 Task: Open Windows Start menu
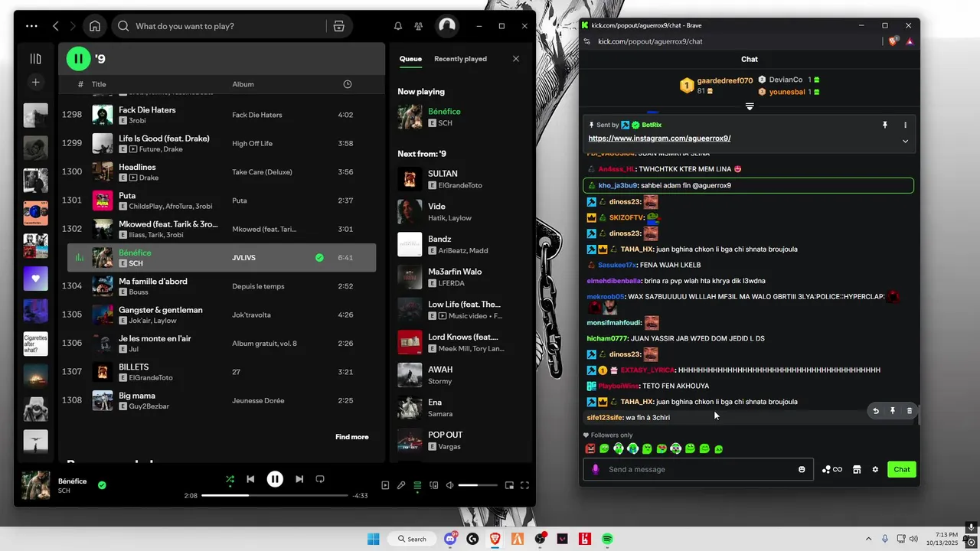[x=373, y=539]
